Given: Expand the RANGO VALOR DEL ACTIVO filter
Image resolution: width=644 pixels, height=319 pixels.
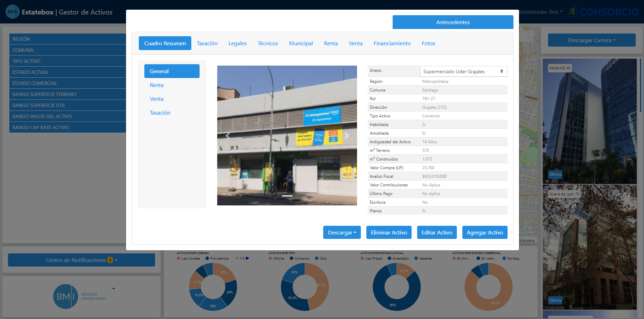Looking at the screenshot, I should (x=68, y=116).
